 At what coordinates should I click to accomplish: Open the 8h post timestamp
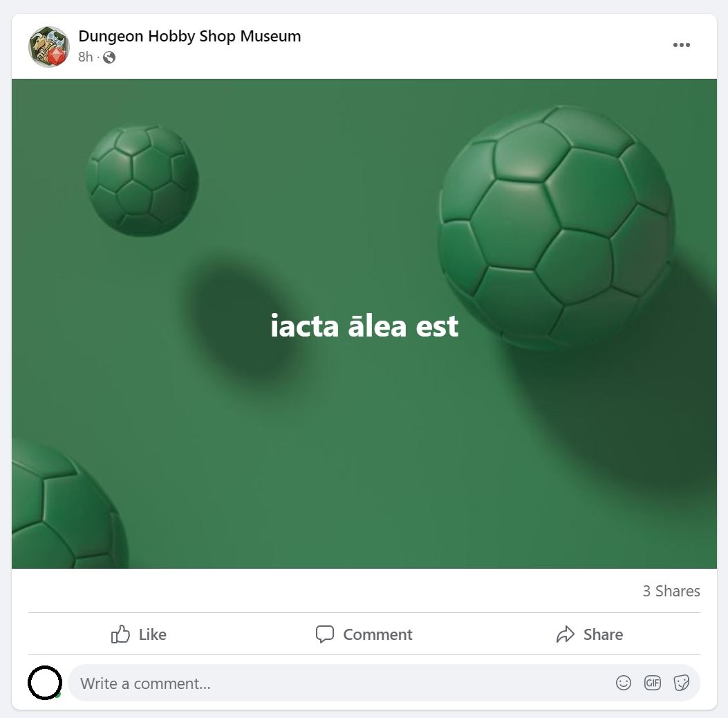coord(86,57)
